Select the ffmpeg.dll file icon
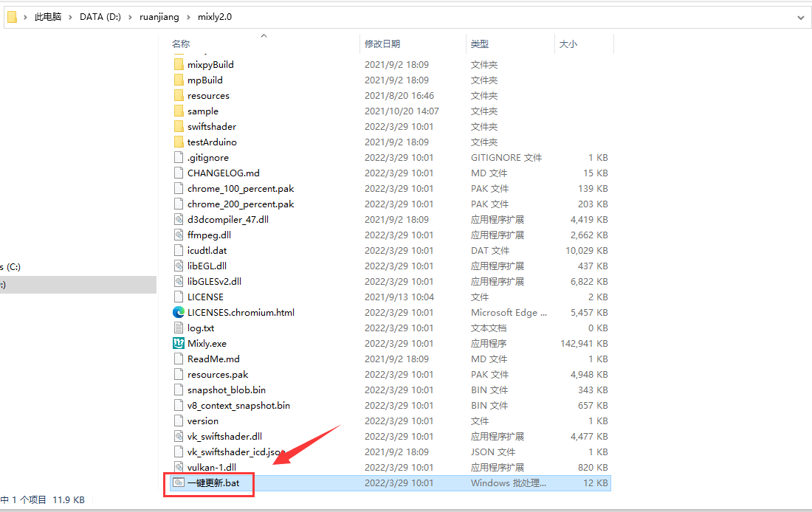Viewport: 812px width, 512px height. pyautogui.click(x=179, y=235)
